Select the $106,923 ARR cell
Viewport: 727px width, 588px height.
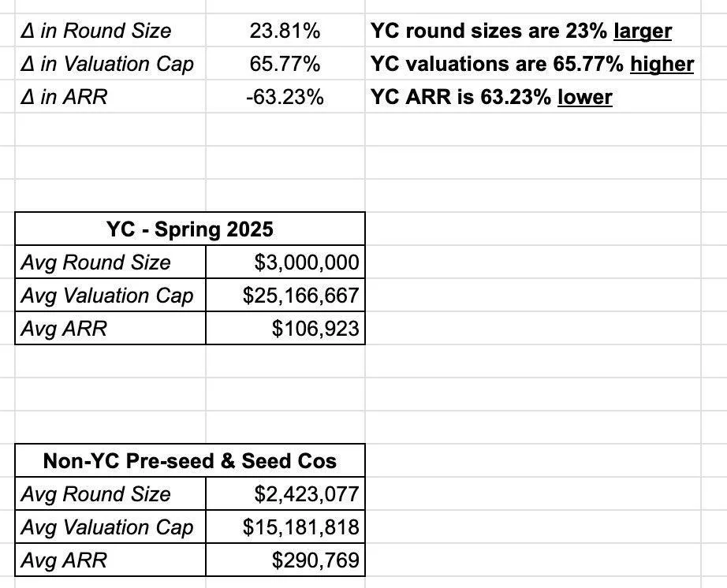click(315, 329)
